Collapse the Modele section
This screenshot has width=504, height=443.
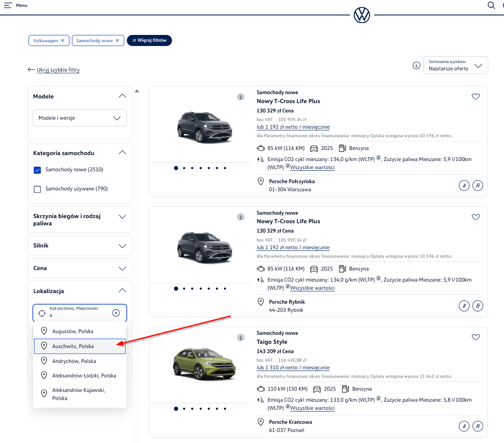click(x=122, y=96)
